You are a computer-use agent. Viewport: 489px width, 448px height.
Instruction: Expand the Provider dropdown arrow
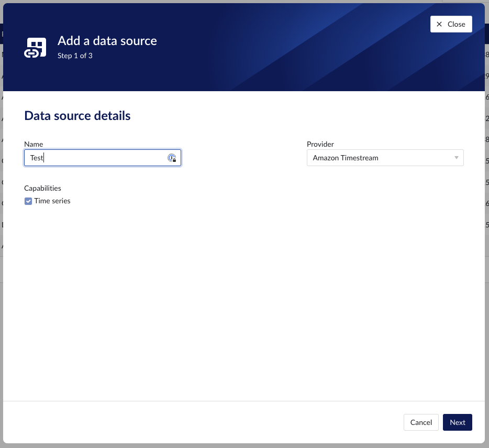click(x=456, y=158)
